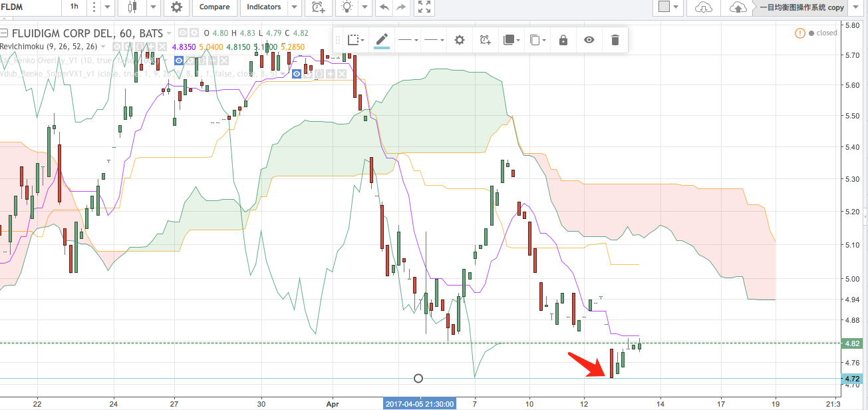Delete the selected drawing with trash icon
The image size is (868, 410).
[x=615, y=40]
